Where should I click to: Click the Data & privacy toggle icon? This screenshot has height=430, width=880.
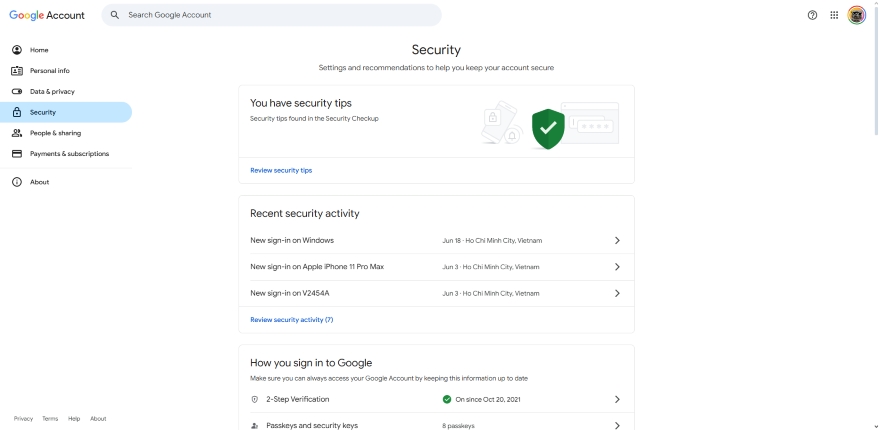[17, 92]
